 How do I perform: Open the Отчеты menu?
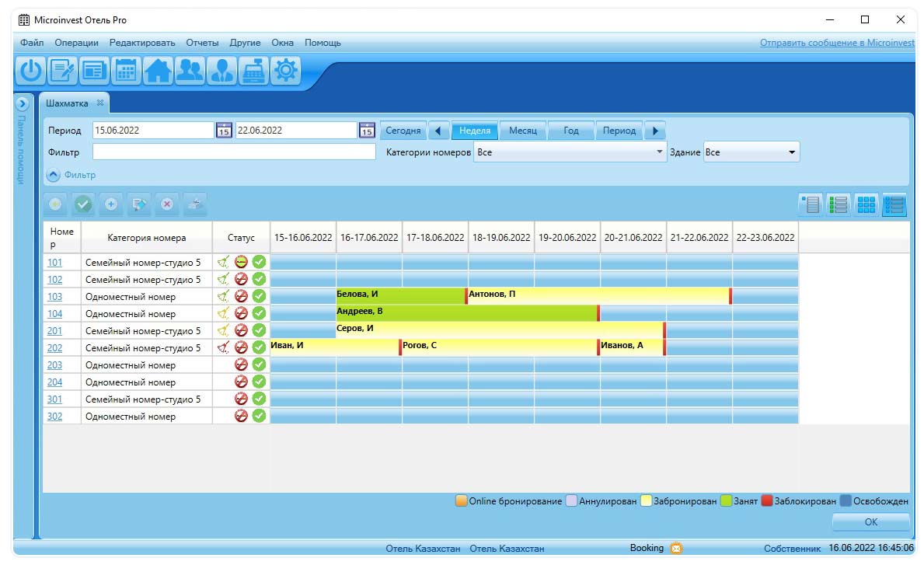point(202,43)
